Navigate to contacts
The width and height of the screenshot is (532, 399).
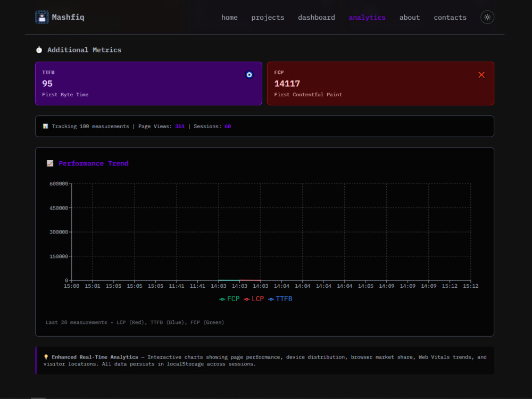tap(450, 18)
